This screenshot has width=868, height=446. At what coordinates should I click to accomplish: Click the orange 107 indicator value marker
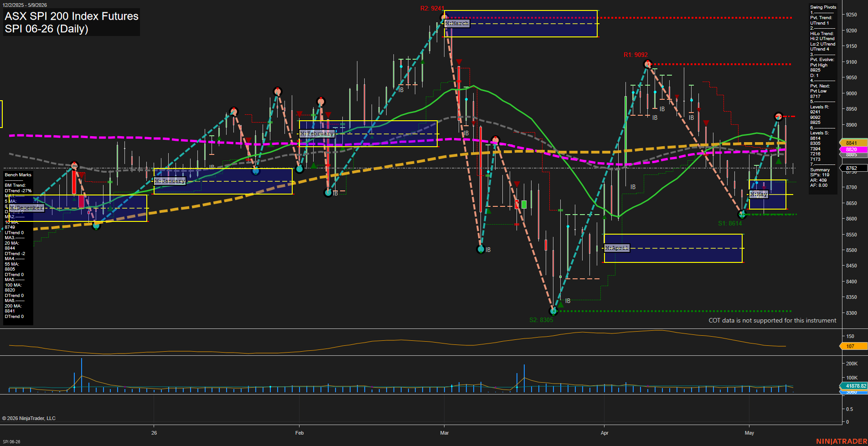pyautogui.click(x=853, y=346)
